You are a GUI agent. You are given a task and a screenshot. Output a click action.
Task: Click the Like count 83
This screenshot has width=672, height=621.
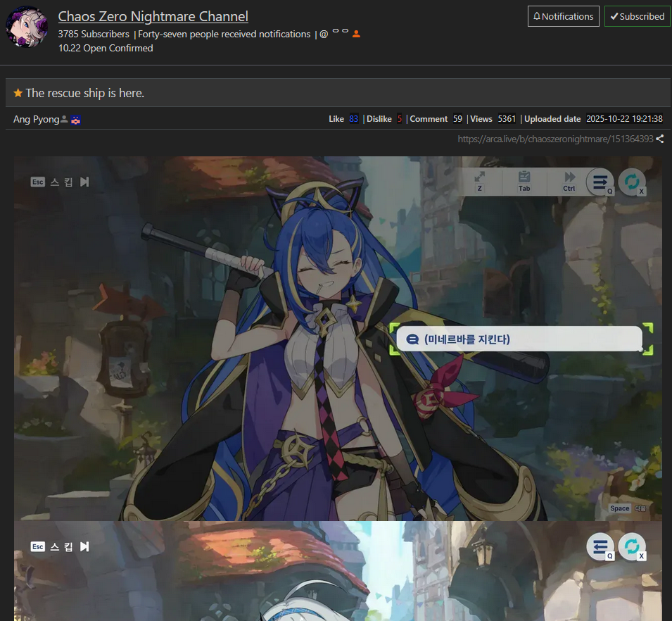tap(353, 119)
